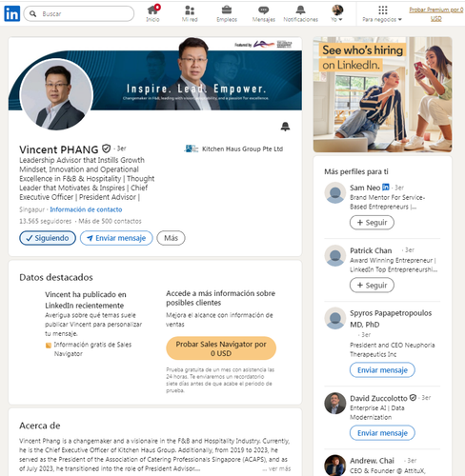Click verification badge by David Zuccolotto
This screenshot has width=465, height=476.
(x=413, y=398)
